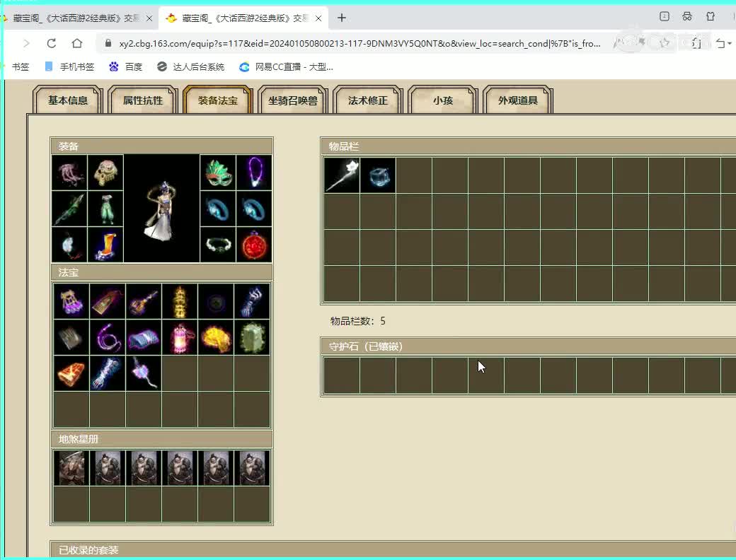The image size is (736, 560).
Task: Click the incognito mask icon in browser toolbar
Action: point(687,16)
